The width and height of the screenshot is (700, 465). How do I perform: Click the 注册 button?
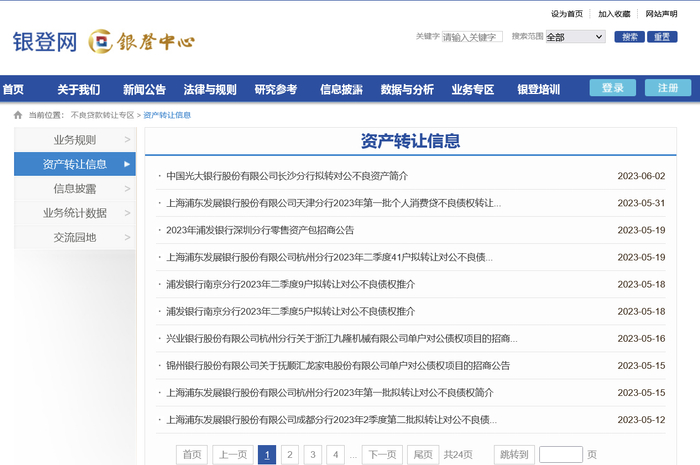click(666, 88)
